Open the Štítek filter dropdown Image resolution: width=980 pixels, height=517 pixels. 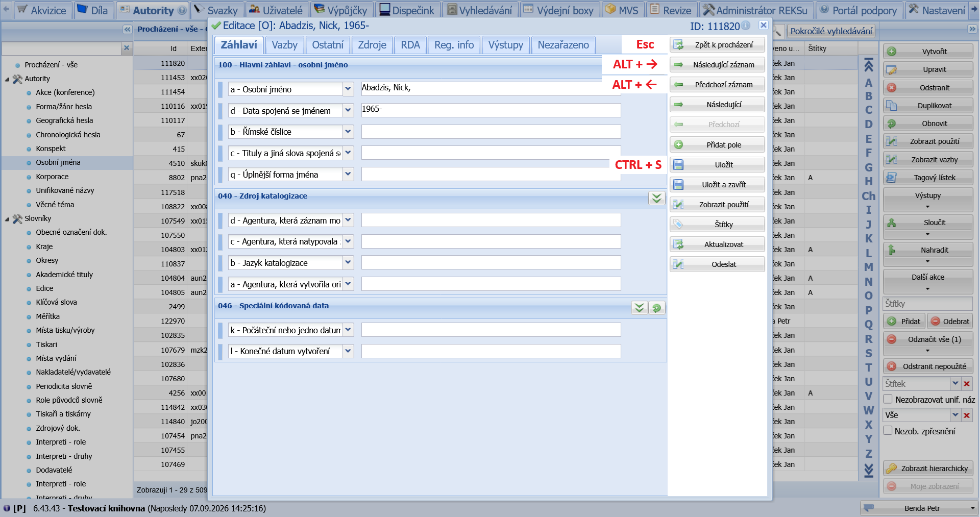pos(955,384)
